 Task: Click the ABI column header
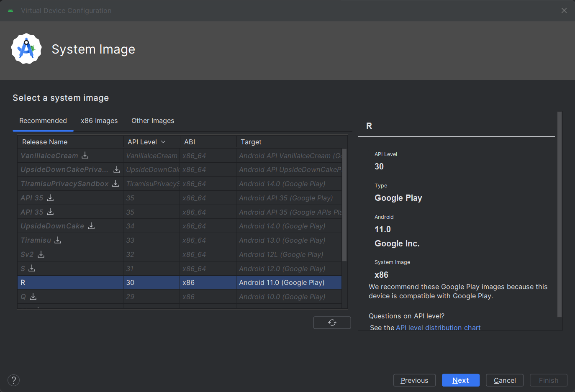[208, 142]
